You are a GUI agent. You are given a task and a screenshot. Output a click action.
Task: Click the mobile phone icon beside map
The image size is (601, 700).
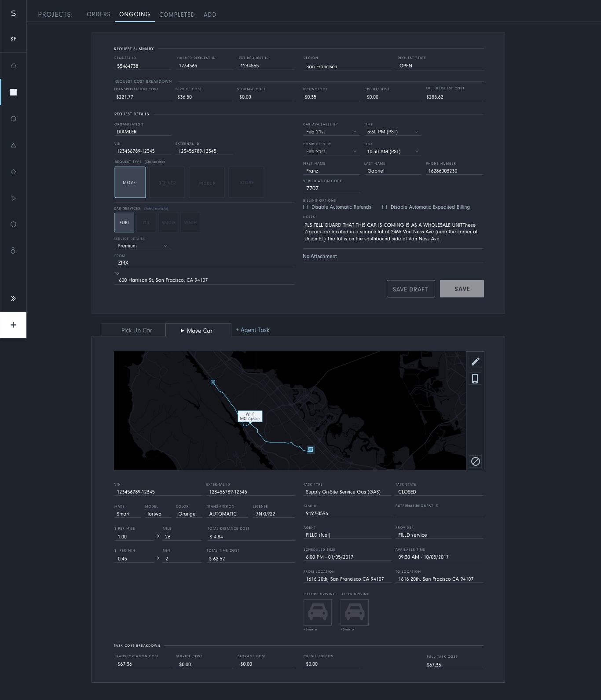pyautogui.click(x=475, y=379)
